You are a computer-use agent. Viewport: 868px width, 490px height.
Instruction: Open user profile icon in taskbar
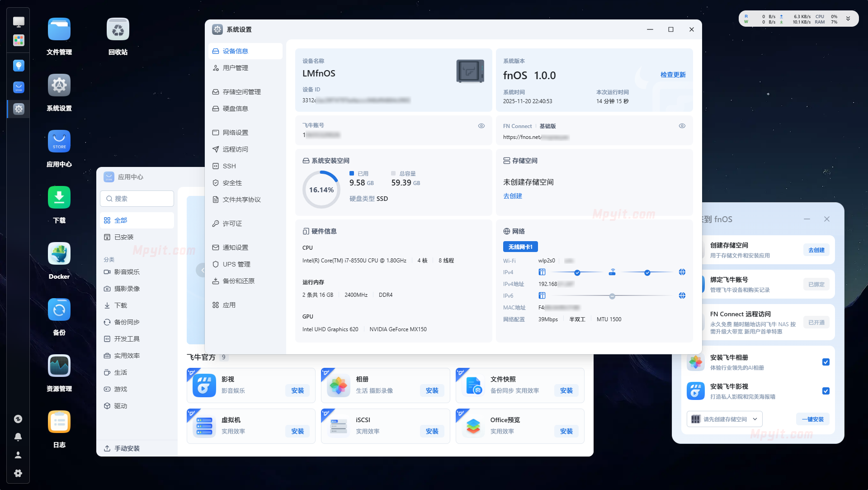pyautogui.click(x=18, y=455)
